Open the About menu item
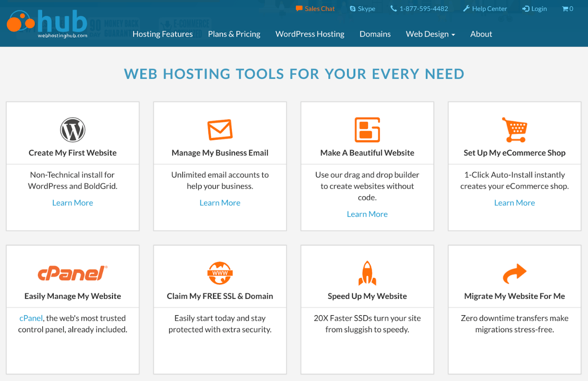This screenshot has height=381, width=588. pos(481,34)
